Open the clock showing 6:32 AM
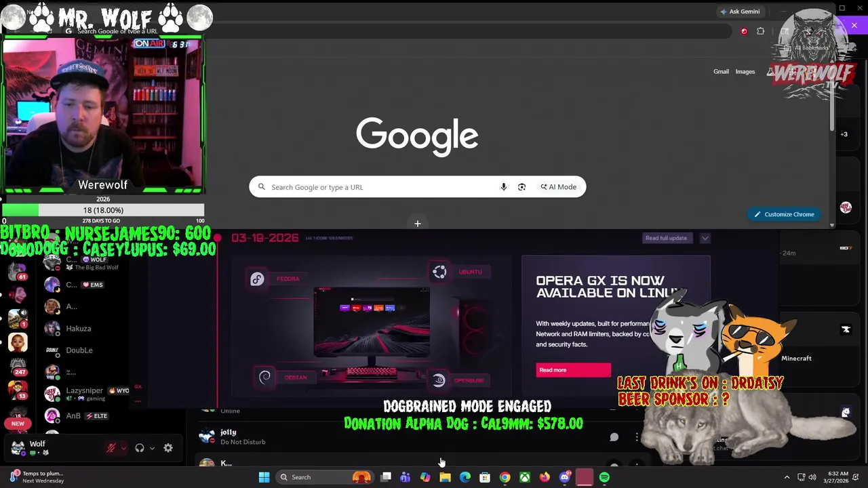Image resolution: width=868 pixels, height=488 pixels. 837,477
